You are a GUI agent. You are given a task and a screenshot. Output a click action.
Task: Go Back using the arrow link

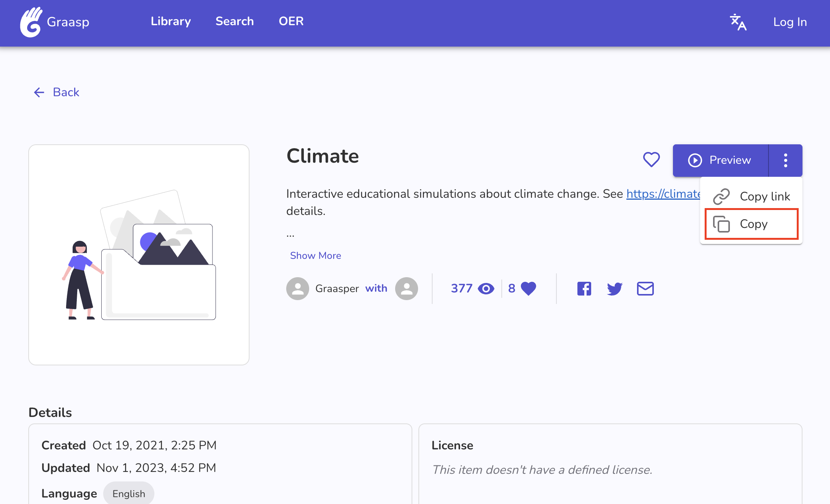pyautogui.click(x=57, y=92)
